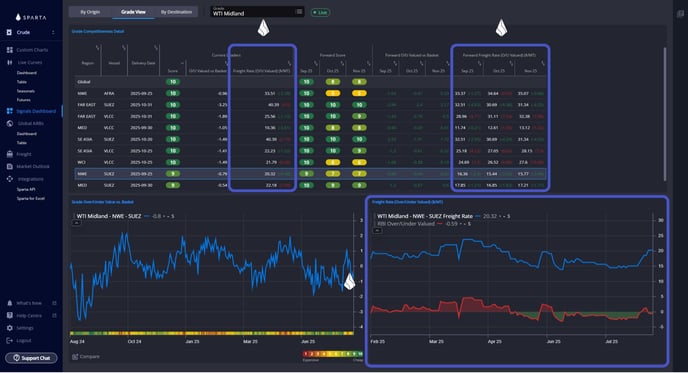
Task: Sort by O/U Valued vs Basket column
Action: 208,71
